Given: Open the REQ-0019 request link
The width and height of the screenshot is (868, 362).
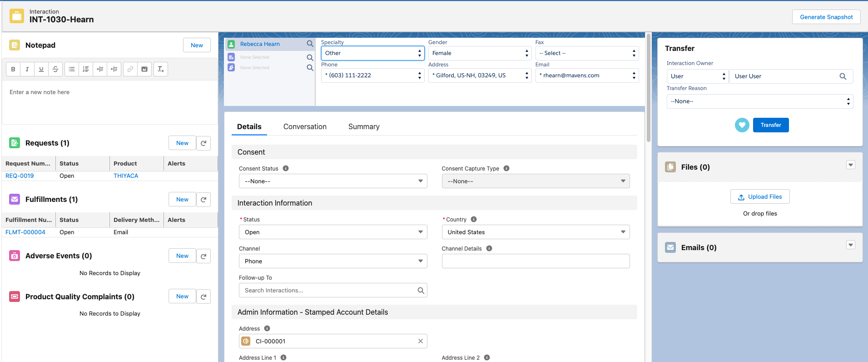Looking at the screenshot, I should pyautogui.click(x=20, y=176).
